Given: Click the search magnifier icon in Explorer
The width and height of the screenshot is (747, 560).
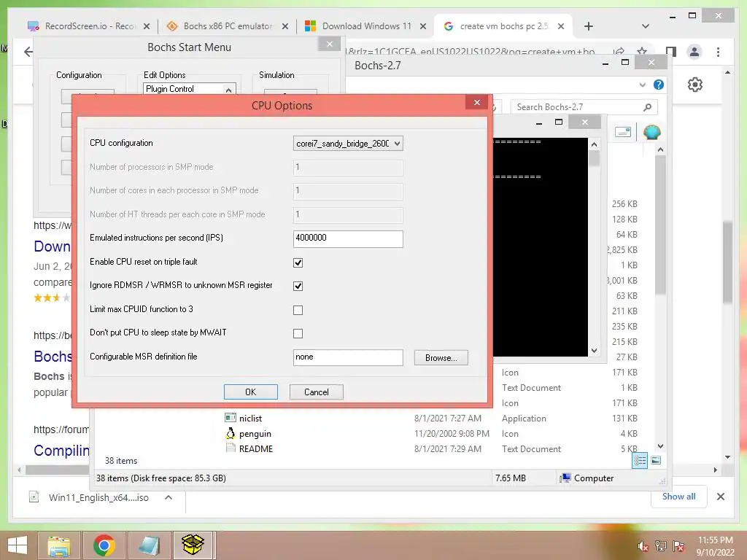Looking at the screenshot, I should [647, 107].
